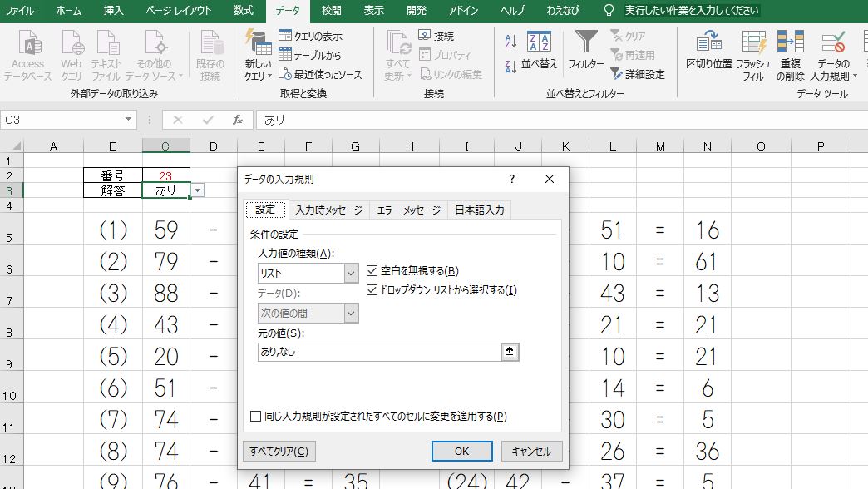868x489 pixels.
Task: Click the range selector arrow beside 元の値
Action: 510,352
